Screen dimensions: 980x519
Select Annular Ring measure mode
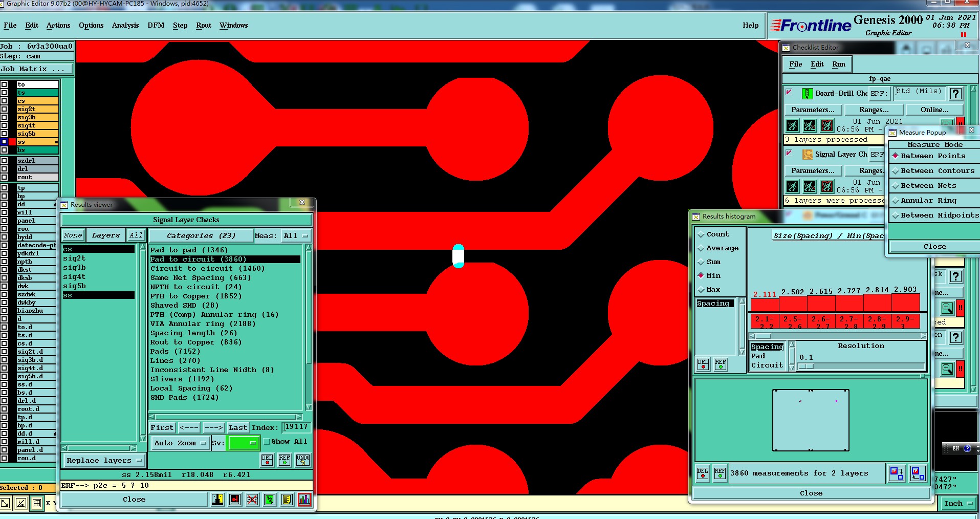(935, 200)
